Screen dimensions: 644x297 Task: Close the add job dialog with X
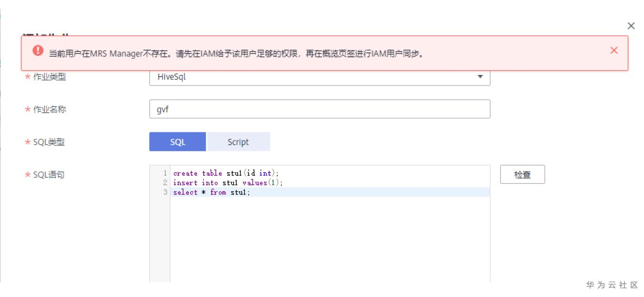pyautogui.click(x=631, y=26)
